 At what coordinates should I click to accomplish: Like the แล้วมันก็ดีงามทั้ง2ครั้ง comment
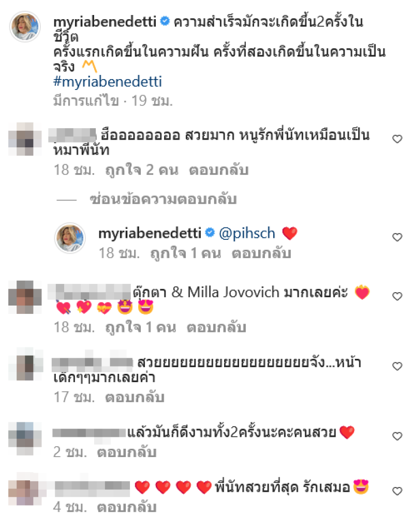coord(397,436)
